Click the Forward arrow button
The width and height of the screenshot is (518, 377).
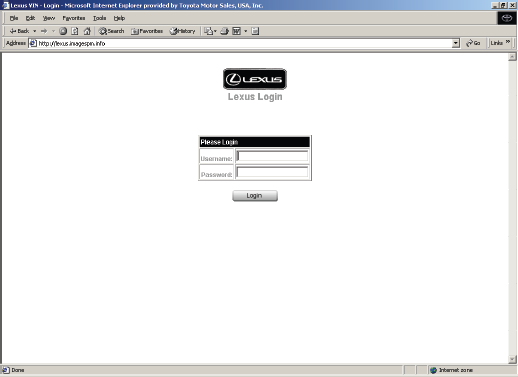click(44, 31)
